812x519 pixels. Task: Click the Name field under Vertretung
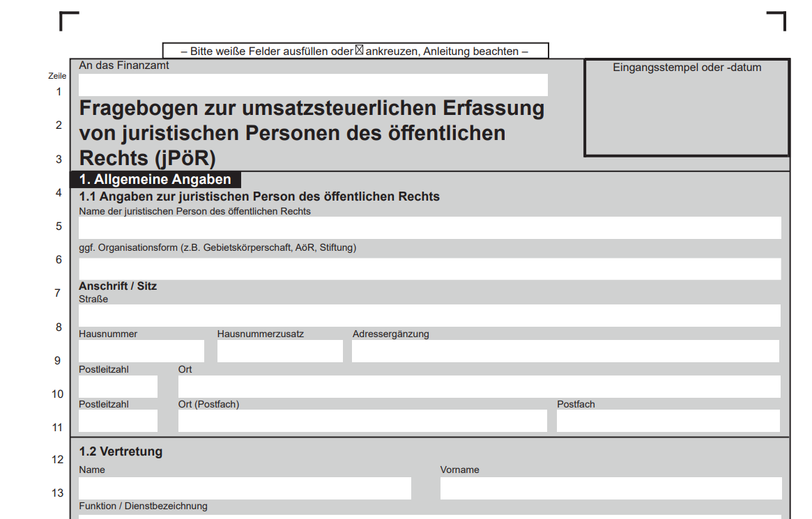click(245, 488)
